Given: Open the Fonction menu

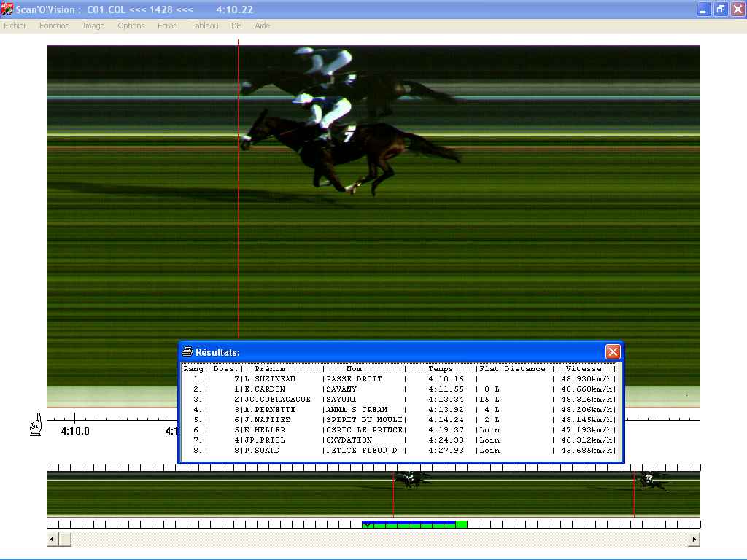Looking at the screenshot, I should coord(54,26).
